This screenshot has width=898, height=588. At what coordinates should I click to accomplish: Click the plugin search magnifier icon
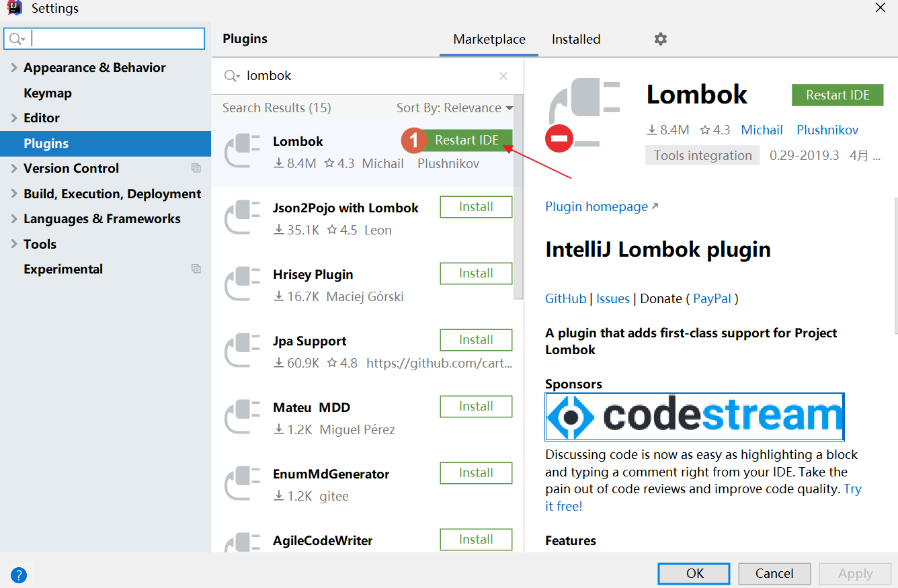(232, 76)
